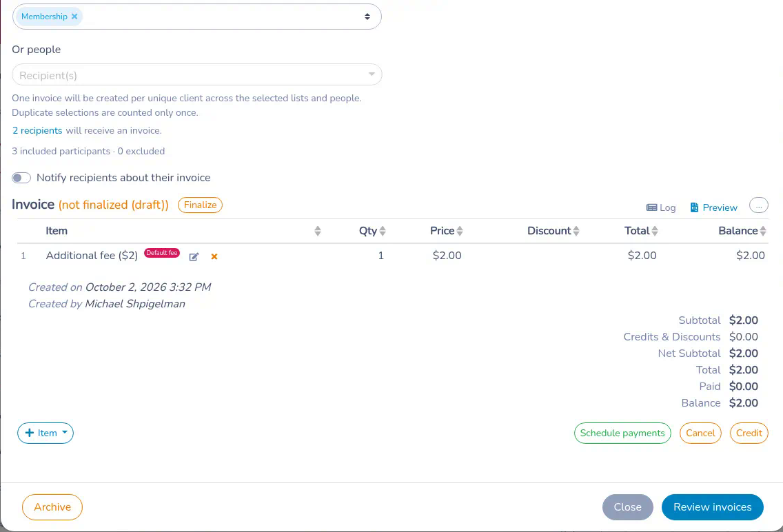Click the Paid amount $0.00
This screenshot has width=783, height=532.
(744, 387)
